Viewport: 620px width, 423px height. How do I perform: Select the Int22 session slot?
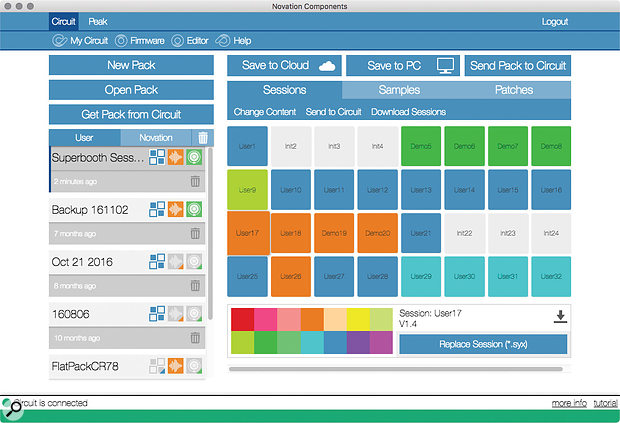[464, 233]
